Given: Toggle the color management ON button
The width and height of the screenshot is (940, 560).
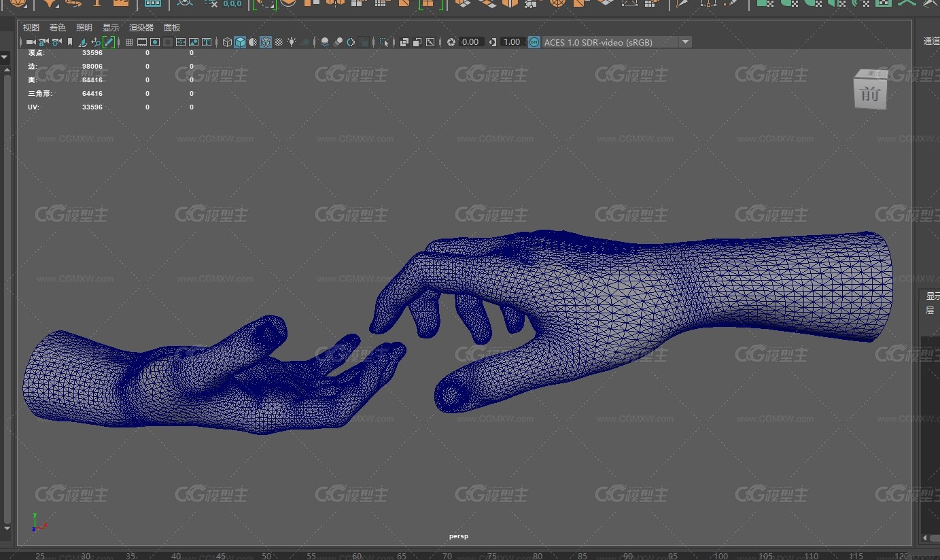Looking at the screenshot, I should coord(534,42).
